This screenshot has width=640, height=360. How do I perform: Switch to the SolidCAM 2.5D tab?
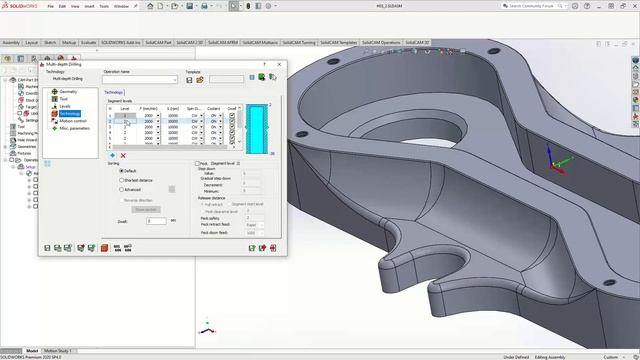click(189, 42)
